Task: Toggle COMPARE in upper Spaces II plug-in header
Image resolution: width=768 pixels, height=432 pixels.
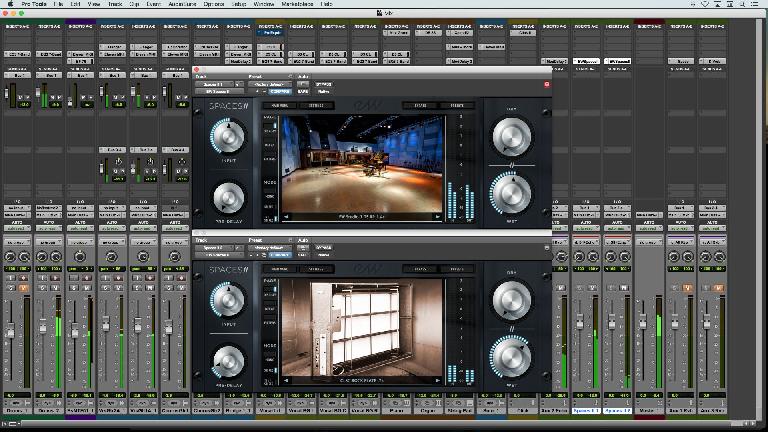Action: (280, 92)
